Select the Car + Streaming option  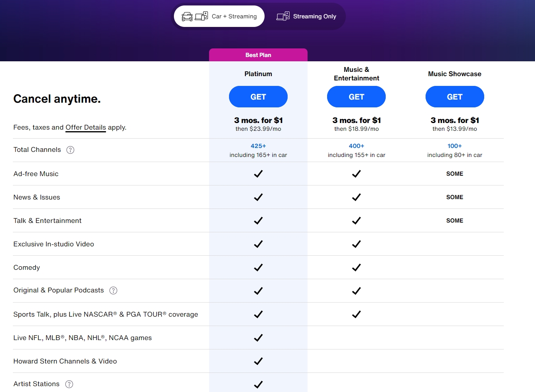coord(220,16)
